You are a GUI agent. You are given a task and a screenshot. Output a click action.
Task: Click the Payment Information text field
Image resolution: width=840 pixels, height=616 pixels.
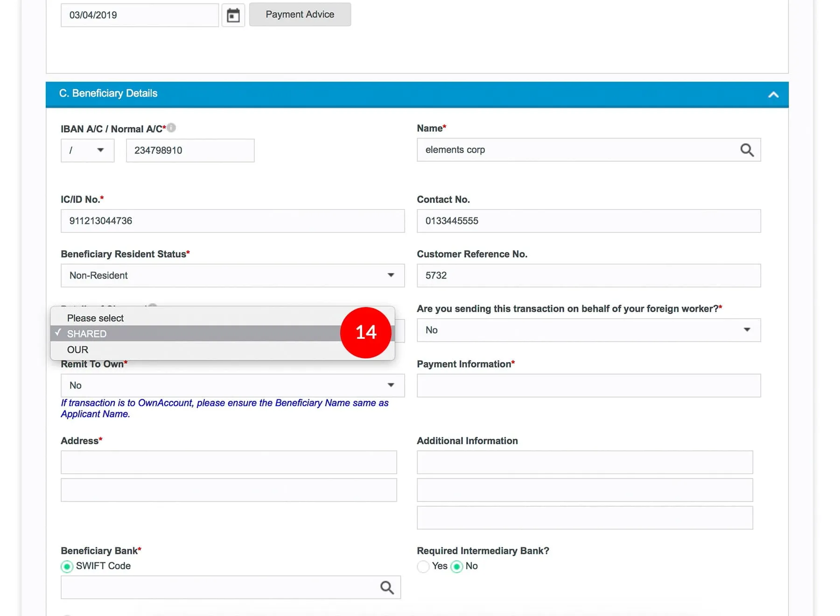pos(588,385)
